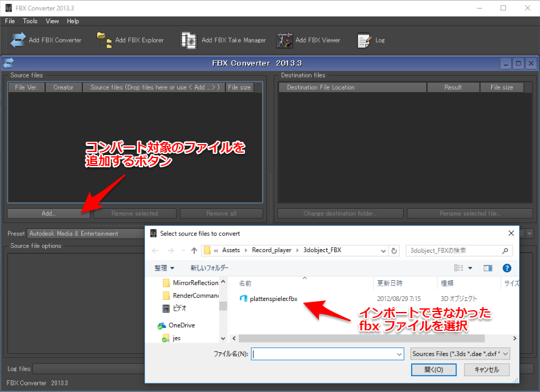540x392 pixels.
Task: Close the inner FBX Converter panel
Action: pyautogui.click(x=531, y=64)
